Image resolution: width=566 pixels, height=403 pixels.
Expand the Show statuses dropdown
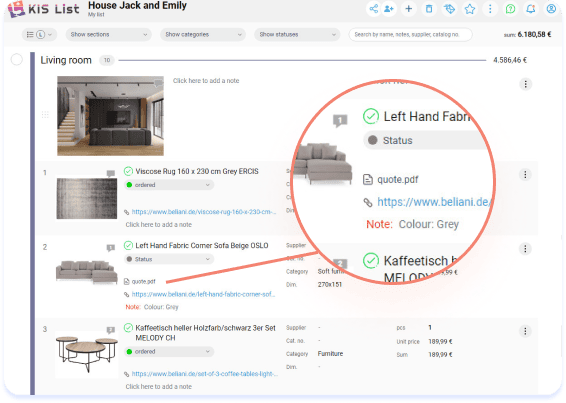(297, 35)
